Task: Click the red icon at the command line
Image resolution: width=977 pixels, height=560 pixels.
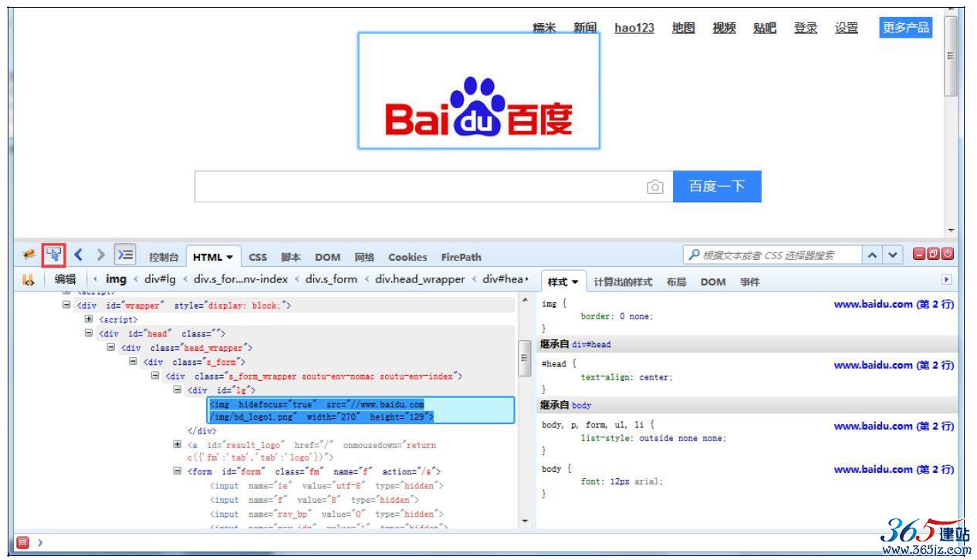Action: pos(23,542)
